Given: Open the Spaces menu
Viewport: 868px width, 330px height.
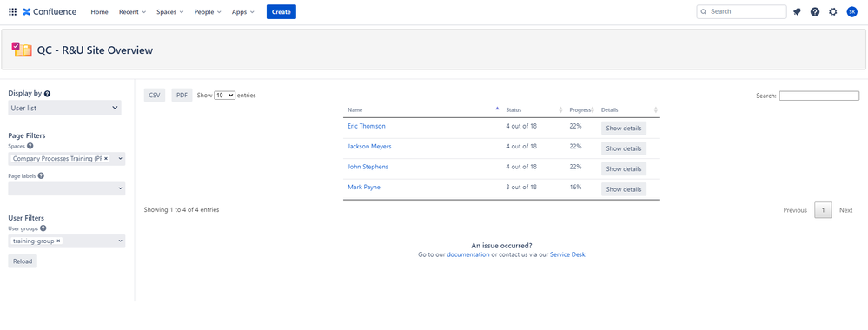Looking at the screenshot, I should coord(170,11).
